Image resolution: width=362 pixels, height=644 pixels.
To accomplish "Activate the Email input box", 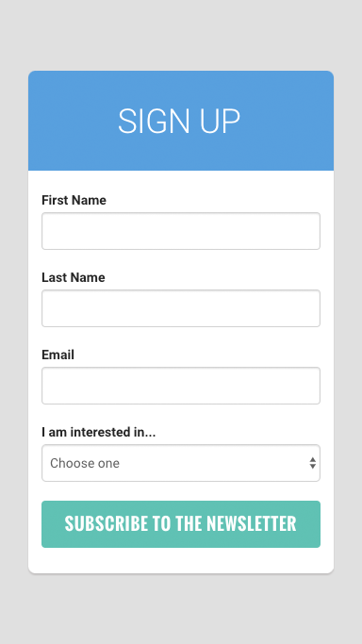I will pyautogui.click(x=181, y=386).
